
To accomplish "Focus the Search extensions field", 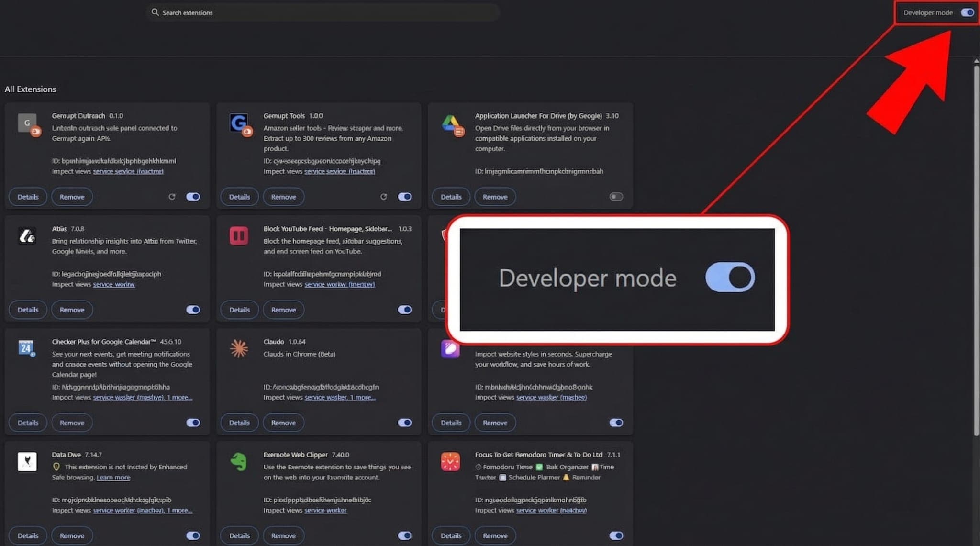I will point(323,12).
